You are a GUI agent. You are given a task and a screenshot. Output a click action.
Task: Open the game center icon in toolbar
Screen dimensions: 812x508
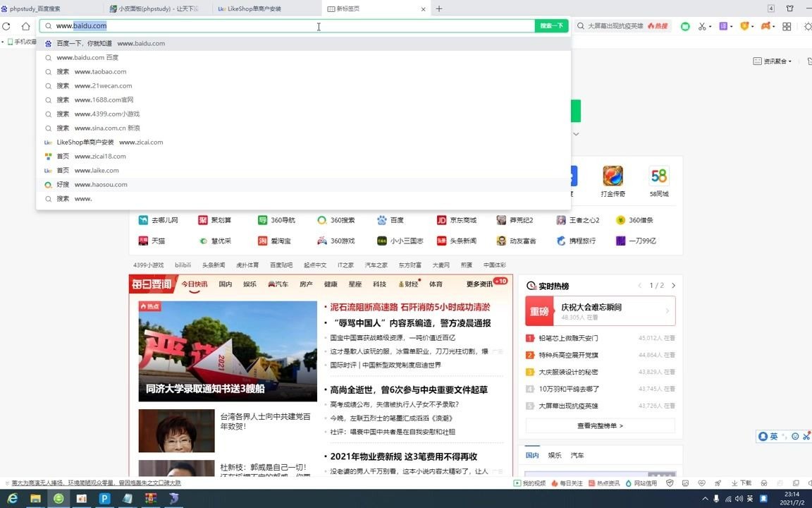(x=767, y=26)
